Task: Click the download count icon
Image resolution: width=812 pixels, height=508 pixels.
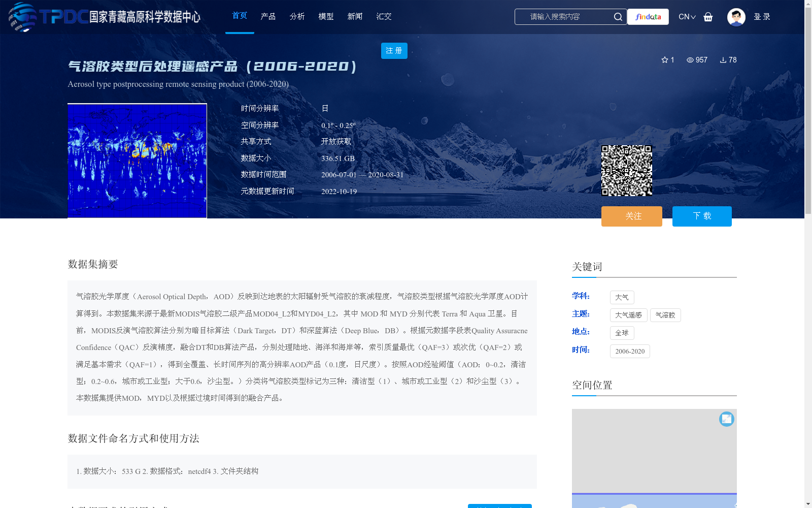Action: (x=723, y=60)
